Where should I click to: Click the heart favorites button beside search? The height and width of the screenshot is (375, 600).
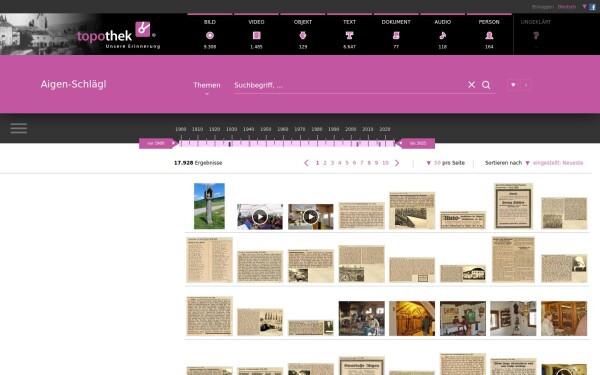[513, 85]
